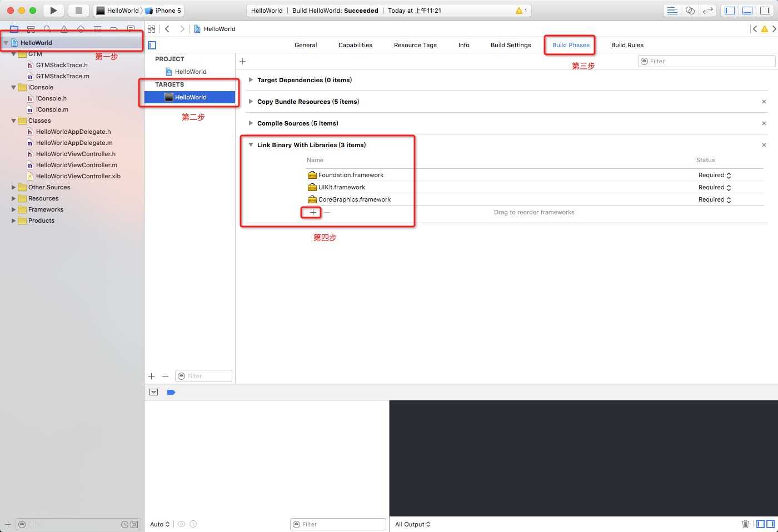Image resolution: width=778 pixels, height=532 pixels.
Task: Hide the project and targets list
Action: (152, 45)
